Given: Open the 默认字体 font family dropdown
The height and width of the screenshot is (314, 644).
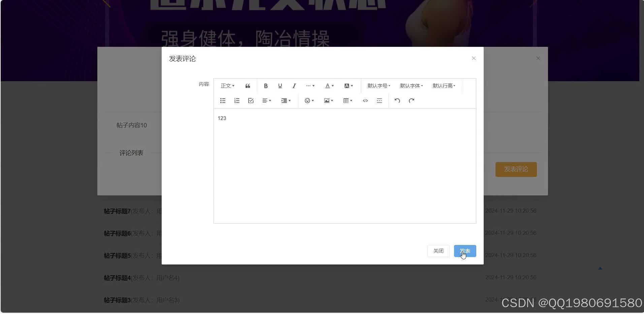Looking at the screenshot, I should [411, 86].
